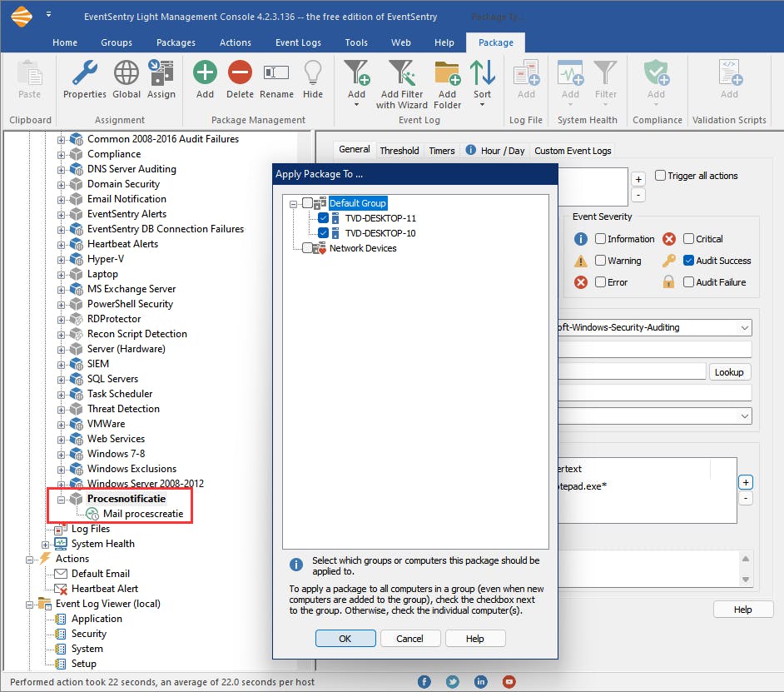The height and width of the screenshot is (692, 784).
Task: Expand the System Health node
Action: coord(45,545)
